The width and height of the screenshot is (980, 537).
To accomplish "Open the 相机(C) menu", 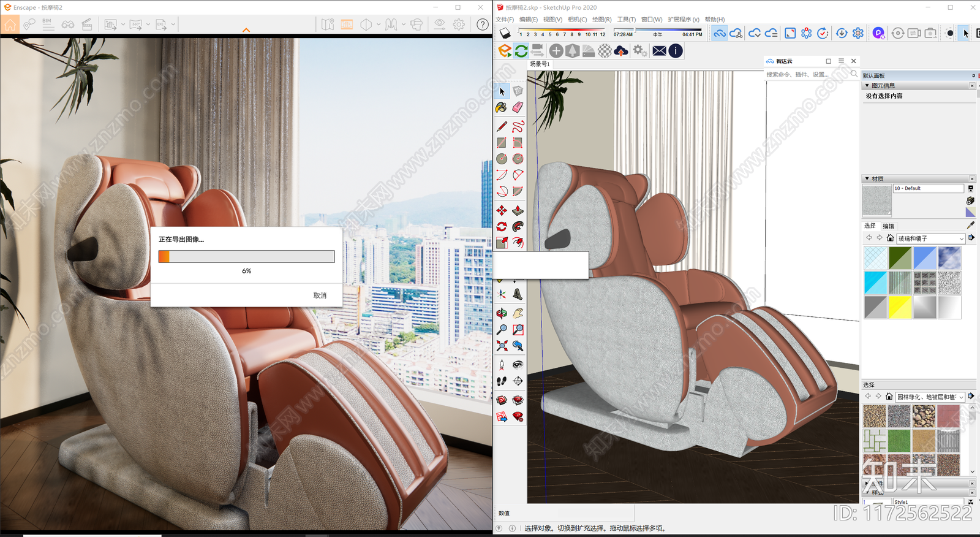I will pos(577,20).
